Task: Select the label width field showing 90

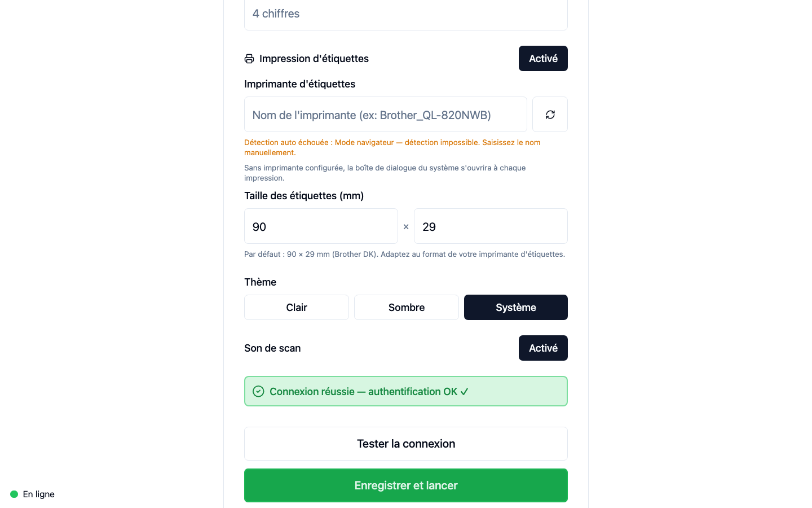Action: (321, 226)
